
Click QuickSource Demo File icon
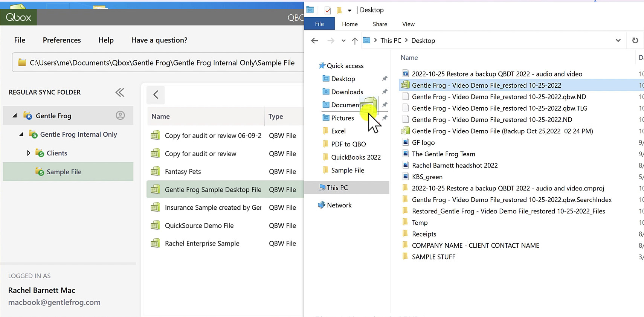click(x=155, y=225)
